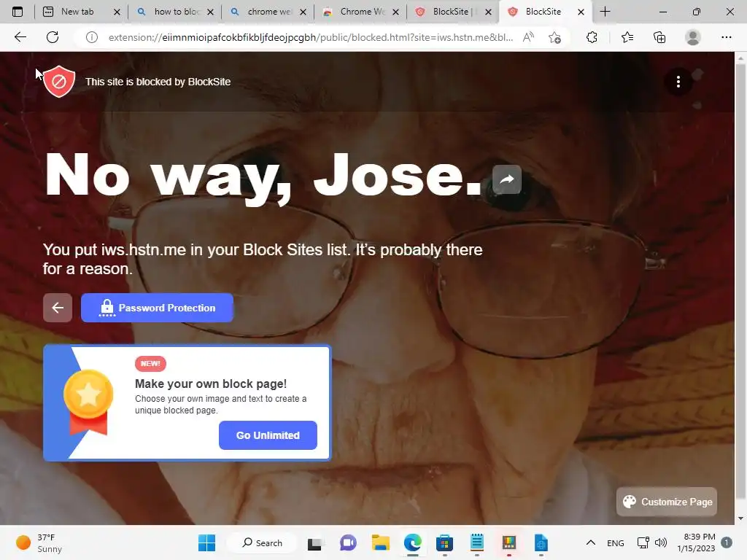View site information icon in address bar
Viewport: 747px width, 560px height.
coord(92,37)
